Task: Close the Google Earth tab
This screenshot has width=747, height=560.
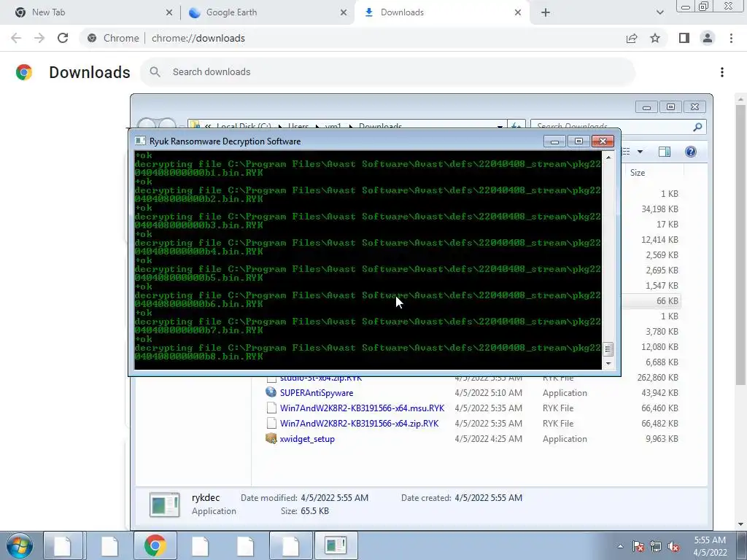Action: [x=344, y=12]
